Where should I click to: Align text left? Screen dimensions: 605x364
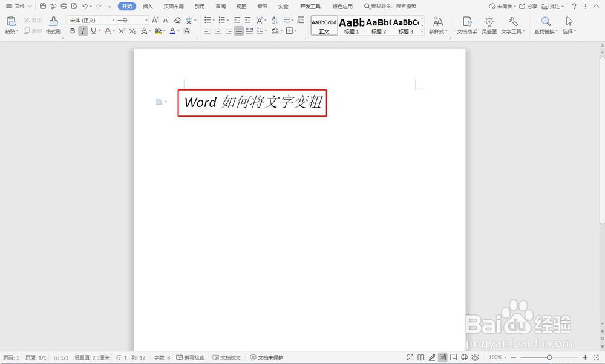(208, 31)
